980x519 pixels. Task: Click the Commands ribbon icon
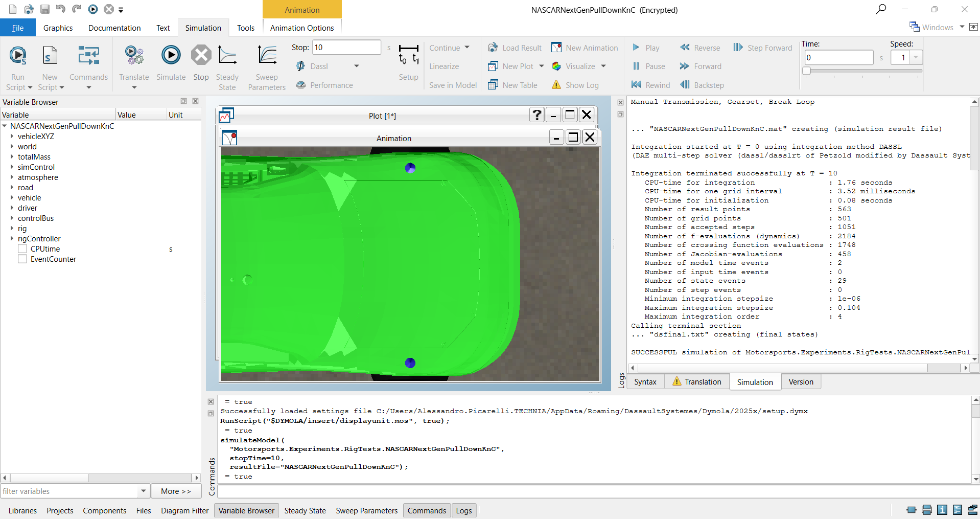coord(88,55)
